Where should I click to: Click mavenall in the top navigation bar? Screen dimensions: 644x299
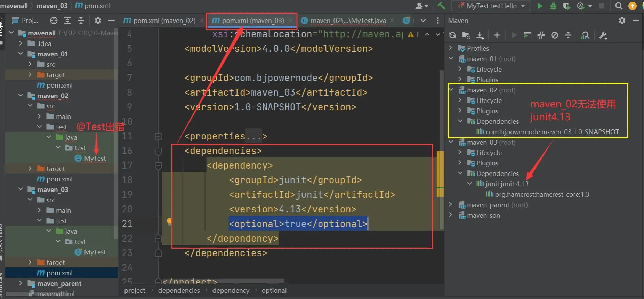point(14,6)
